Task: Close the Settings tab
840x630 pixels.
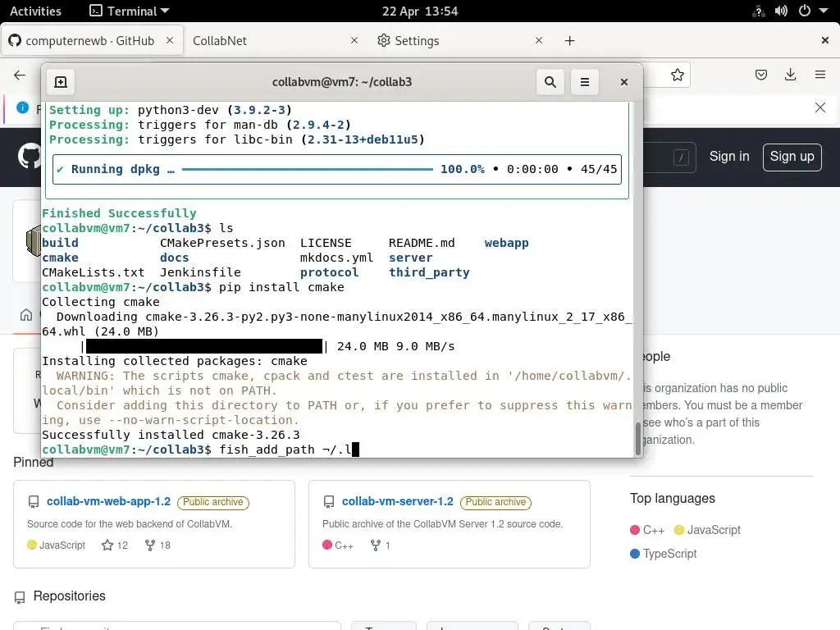Action: coord(539,40)
